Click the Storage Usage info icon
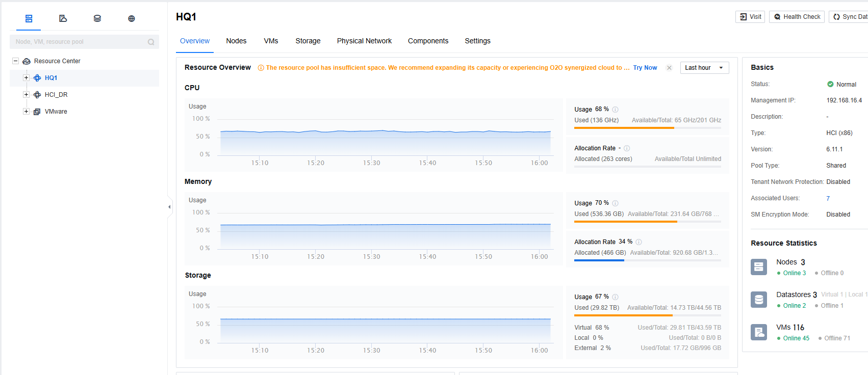 615,297
